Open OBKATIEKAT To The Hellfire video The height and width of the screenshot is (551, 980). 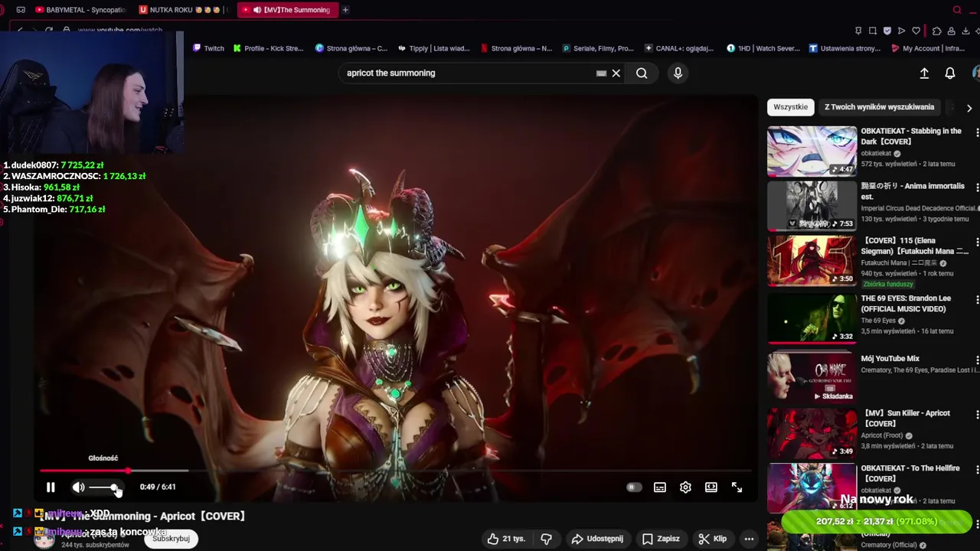click(812, 487)
